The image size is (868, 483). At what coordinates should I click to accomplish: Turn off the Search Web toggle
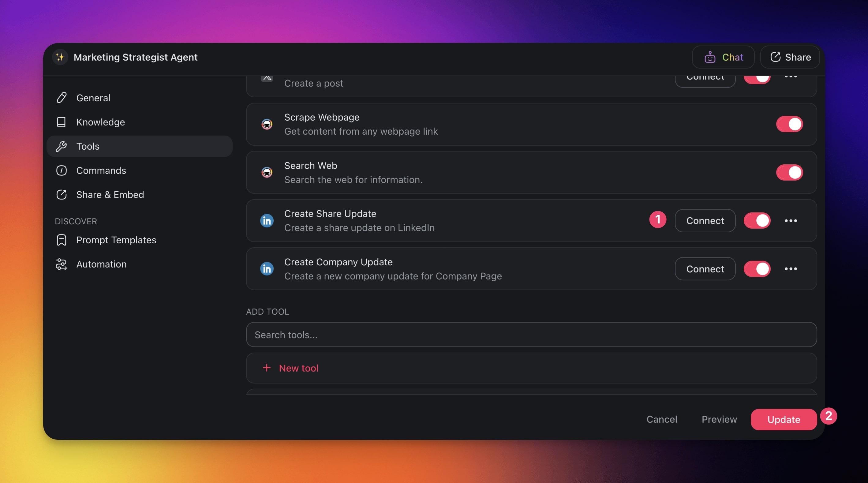pyautogui.click(x=789, y=172)
